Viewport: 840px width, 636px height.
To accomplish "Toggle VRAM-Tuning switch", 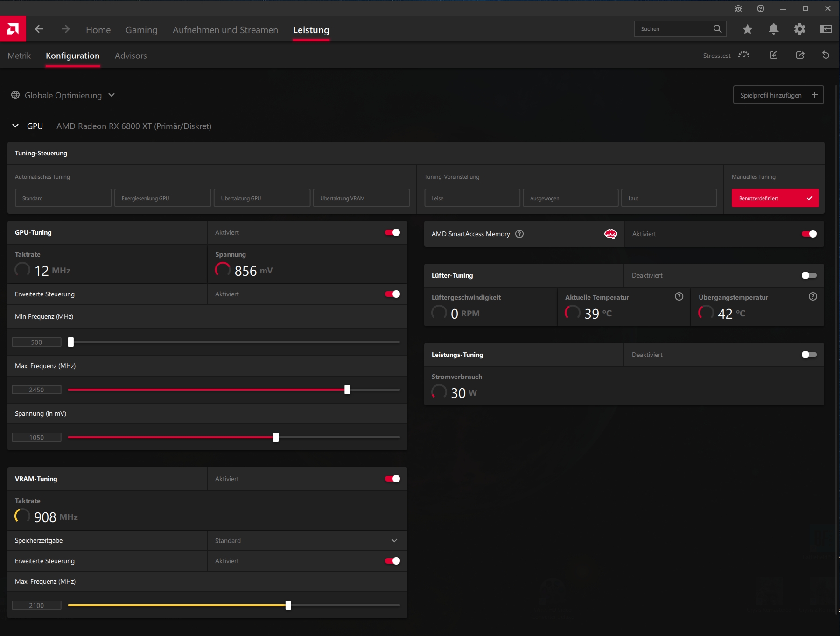I will 392,479.
